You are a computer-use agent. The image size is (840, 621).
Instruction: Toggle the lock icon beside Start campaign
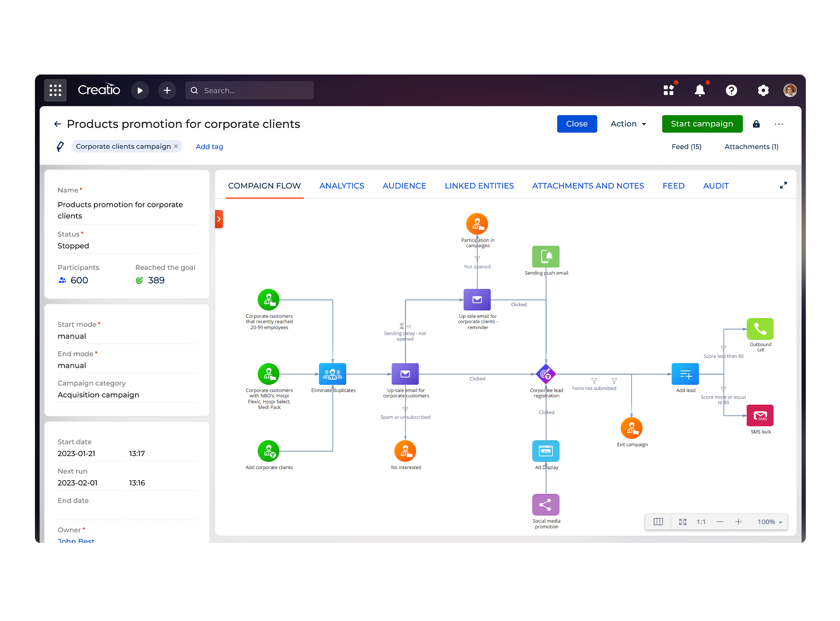(x=756, y=124)
